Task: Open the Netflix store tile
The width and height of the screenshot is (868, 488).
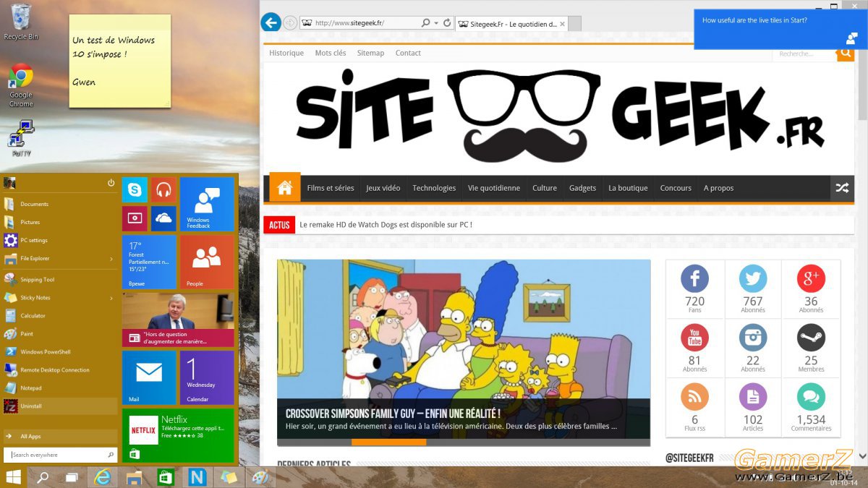Action: pyautogui.click(x=178, y=435)
